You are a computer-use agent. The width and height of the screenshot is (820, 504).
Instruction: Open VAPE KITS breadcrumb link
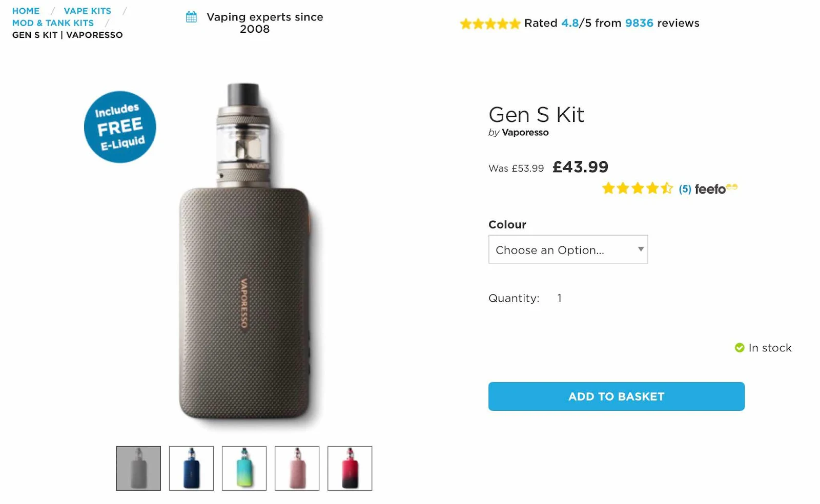point(87,11)
